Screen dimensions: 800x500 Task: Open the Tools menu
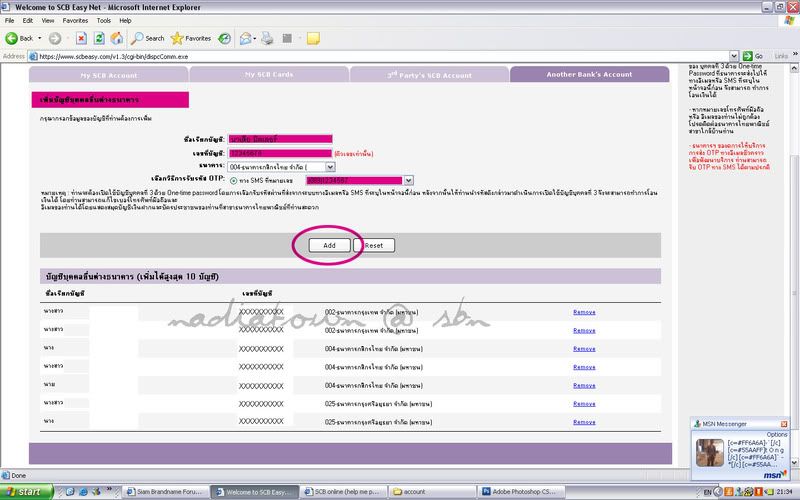pos(104,20)
